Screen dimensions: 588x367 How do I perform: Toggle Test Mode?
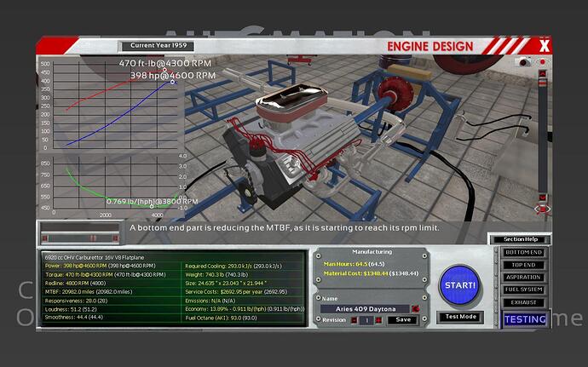click(x=460, y=317)
